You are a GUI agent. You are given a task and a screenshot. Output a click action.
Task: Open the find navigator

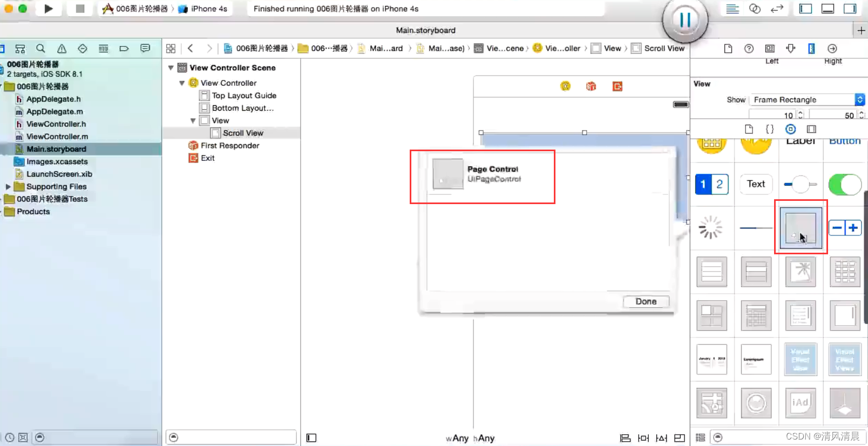[40, 49]
